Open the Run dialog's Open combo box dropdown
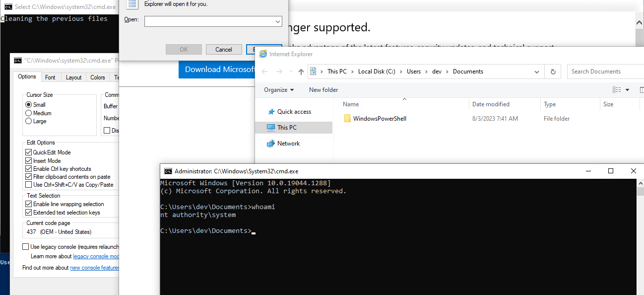644x295 pixels. point(278,21)
